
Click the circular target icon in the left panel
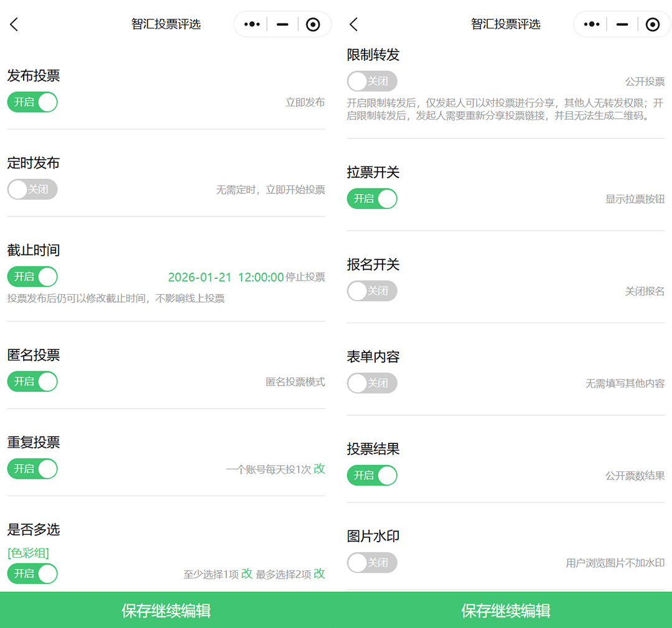(313, 24)
